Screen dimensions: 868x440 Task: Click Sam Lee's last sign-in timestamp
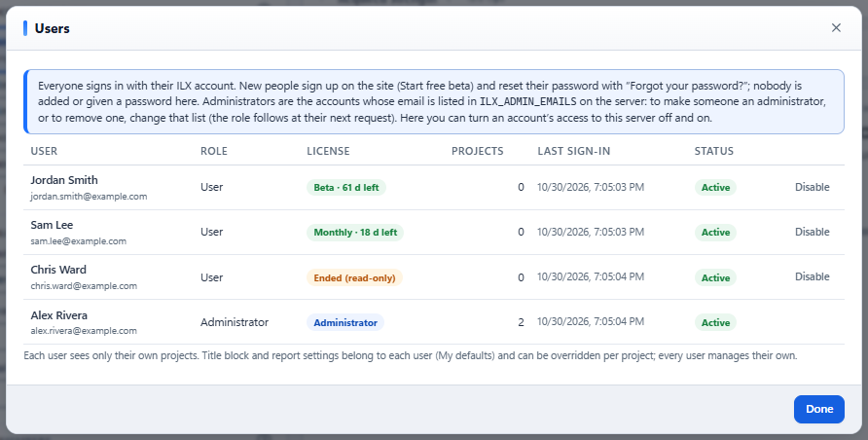point(591,232)
